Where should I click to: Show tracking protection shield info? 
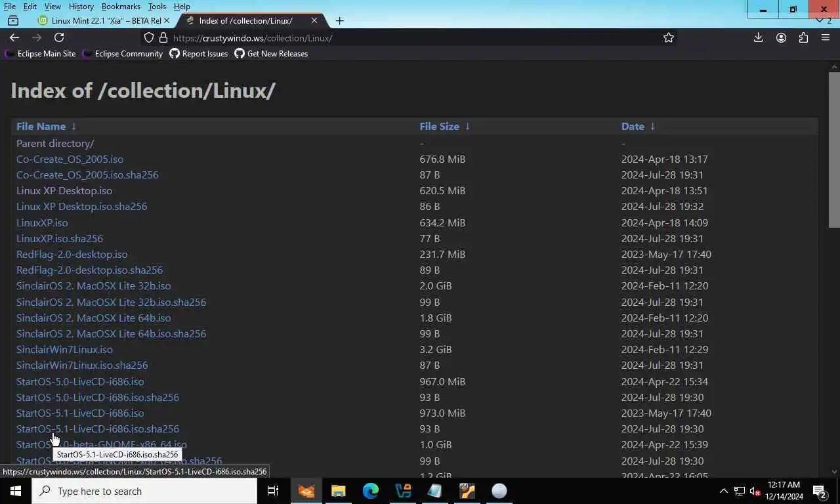149,37
